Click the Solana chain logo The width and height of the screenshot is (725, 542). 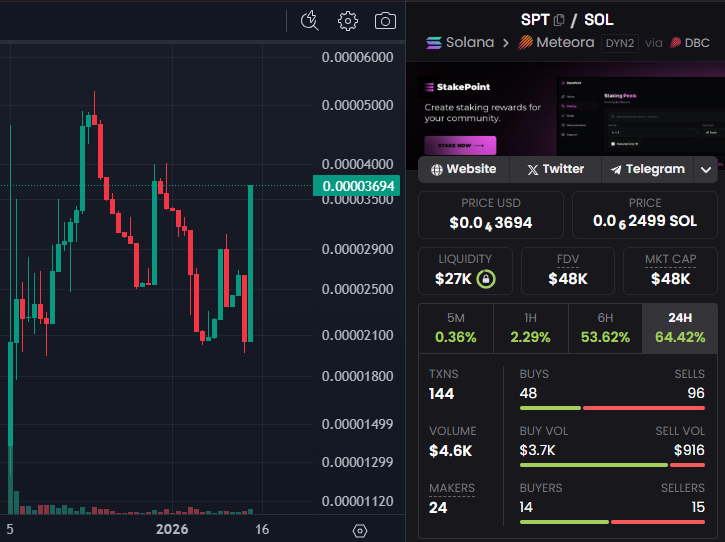click(434, 43)
